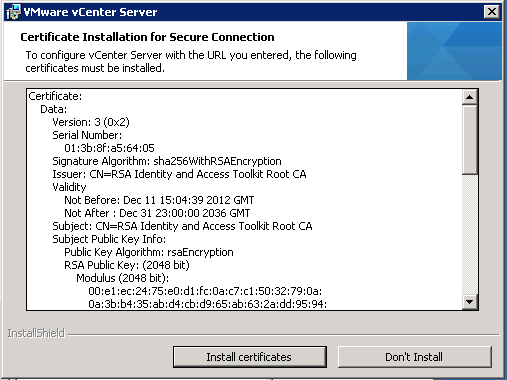507x380 pixels.
Task: Close the VMware vCenter Server dialog
Action: click(492, 12)
